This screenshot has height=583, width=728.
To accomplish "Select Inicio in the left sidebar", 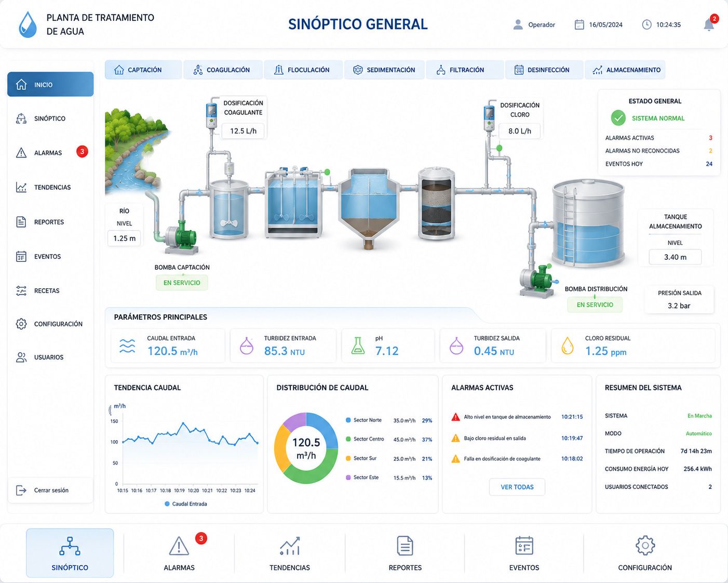I will [x=50, y=84].
